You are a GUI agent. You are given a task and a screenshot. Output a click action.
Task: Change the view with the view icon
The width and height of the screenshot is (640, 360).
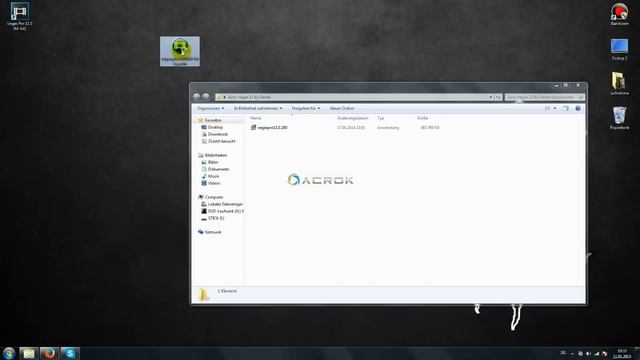[547, 109]
